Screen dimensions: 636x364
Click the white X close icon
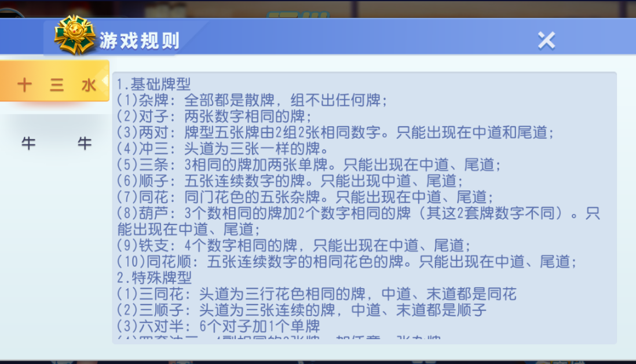pos(545,41)
